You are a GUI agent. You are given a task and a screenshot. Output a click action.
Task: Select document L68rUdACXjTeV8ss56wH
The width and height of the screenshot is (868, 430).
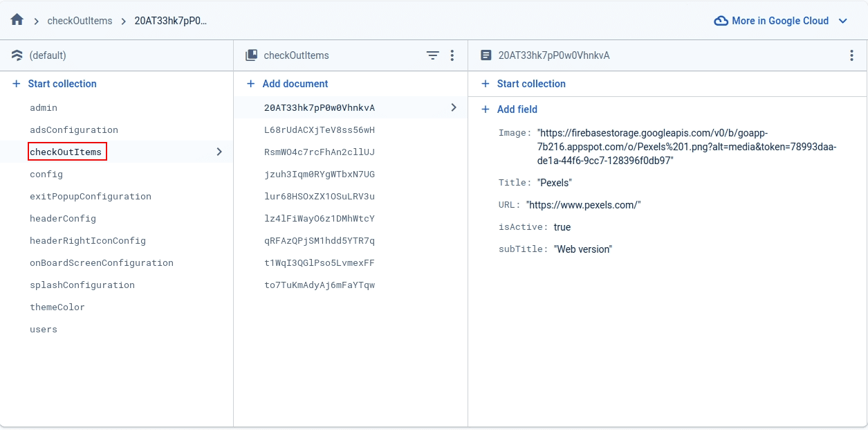coord(320,130)
